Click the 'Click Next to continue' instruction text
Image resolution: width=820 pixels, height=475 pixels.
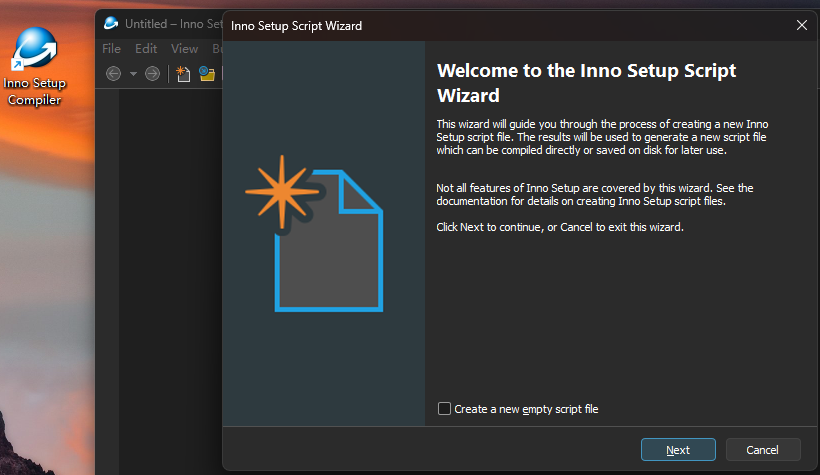coord(560,227)
